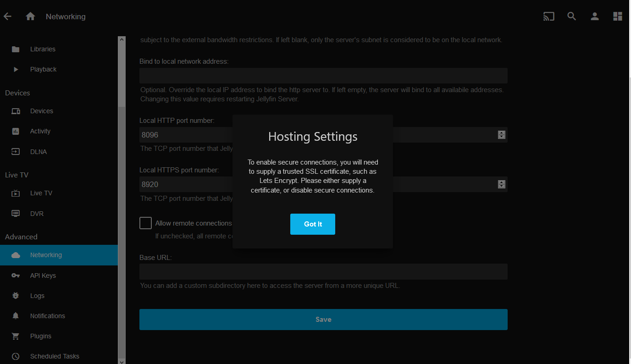
Task: Click the Save button
Action: pos(323,320)
